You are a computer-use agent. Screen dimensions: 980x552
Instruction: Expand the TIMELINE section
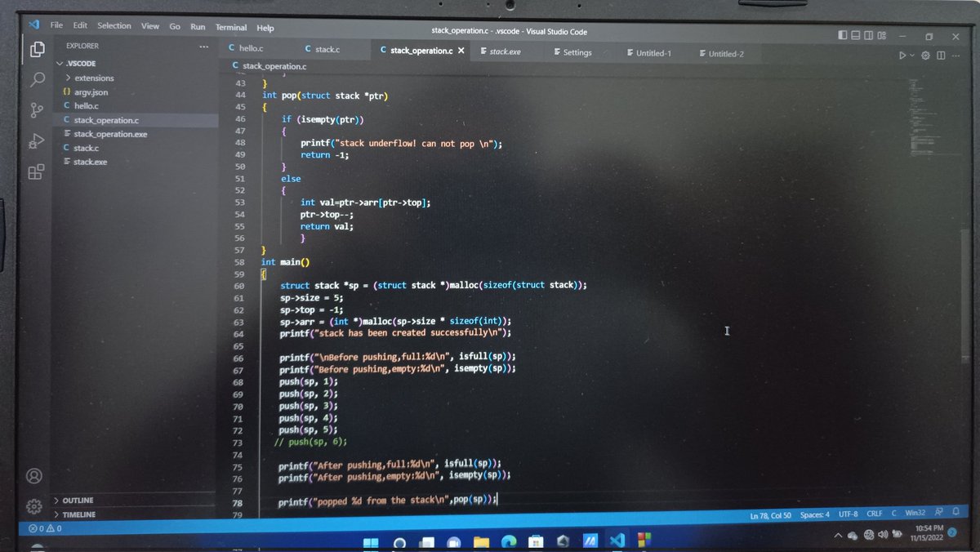coord(78,514)
